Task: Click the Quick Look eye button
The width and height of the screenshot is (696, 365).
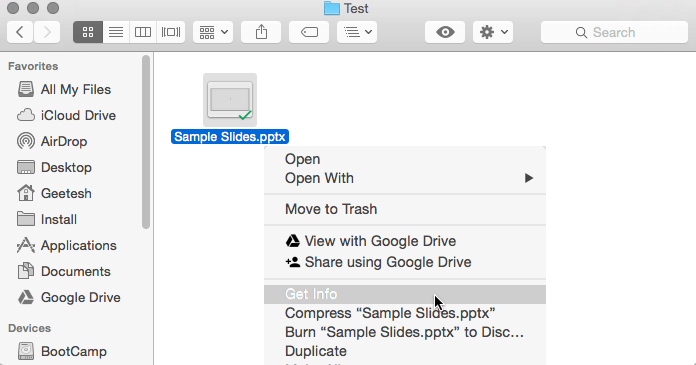Action: click(x=445, y=32)
